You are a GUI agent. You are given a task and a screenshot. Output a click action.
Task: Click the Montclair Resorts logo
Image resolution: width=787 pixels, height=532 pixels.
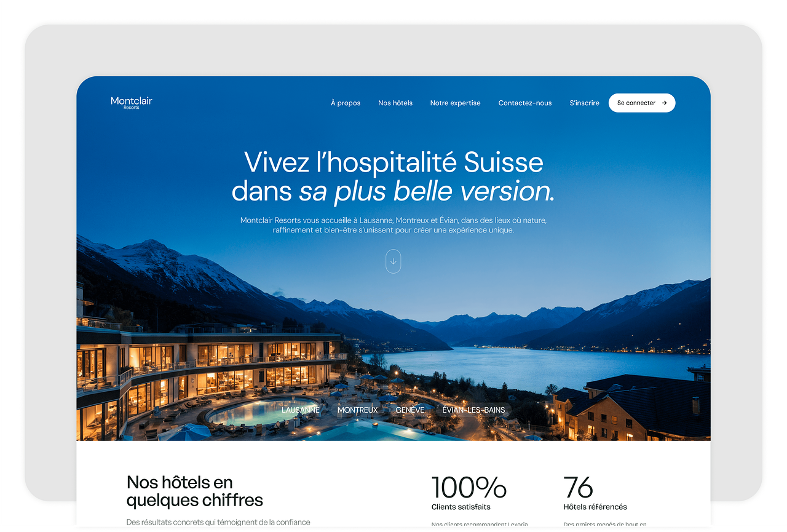click(132, 103)
